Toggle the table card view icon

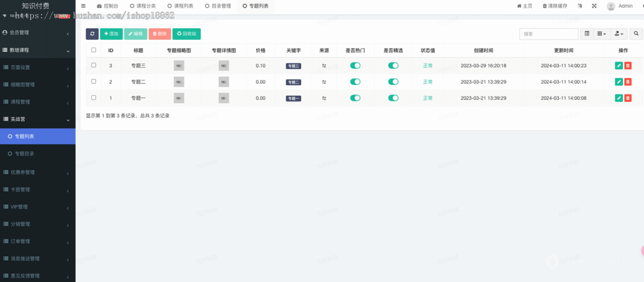(x=587, y=34)
